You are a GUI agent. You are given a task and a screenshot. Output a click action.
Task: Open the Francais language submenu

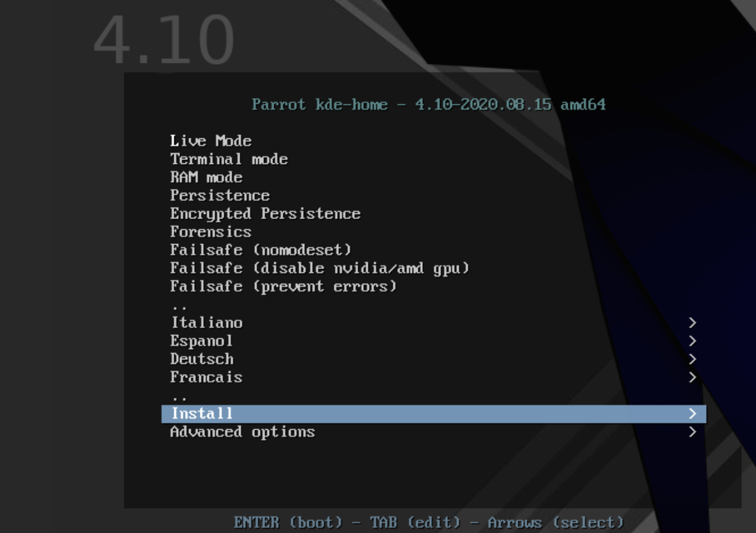434,377
